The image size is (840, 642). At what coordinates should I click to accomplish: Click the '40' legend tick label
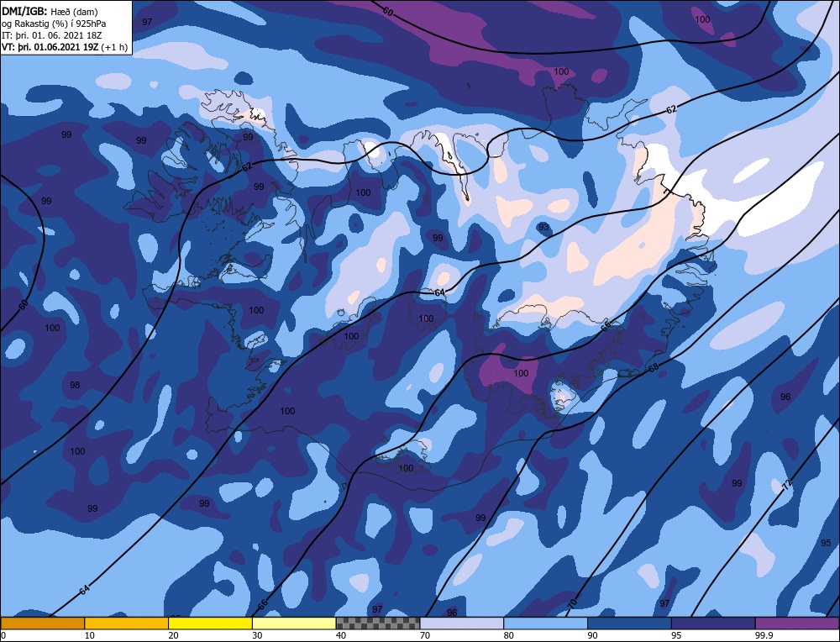point(341,635)
